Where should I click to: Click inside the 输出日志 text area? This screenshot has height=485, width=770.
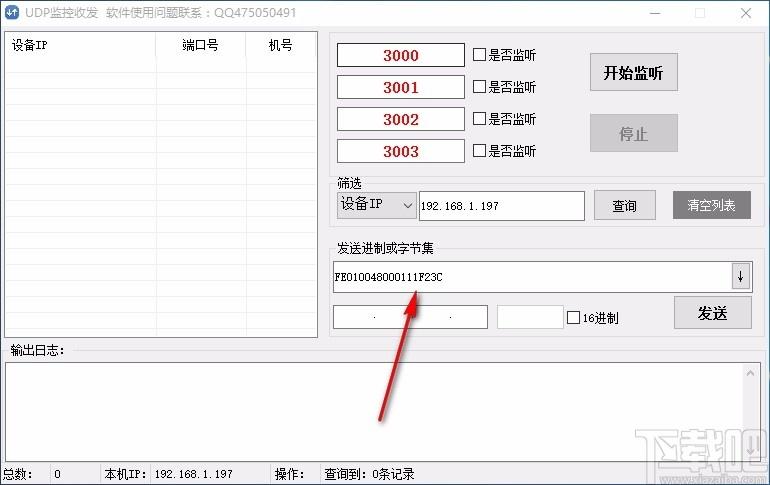(x=373, y=411)
